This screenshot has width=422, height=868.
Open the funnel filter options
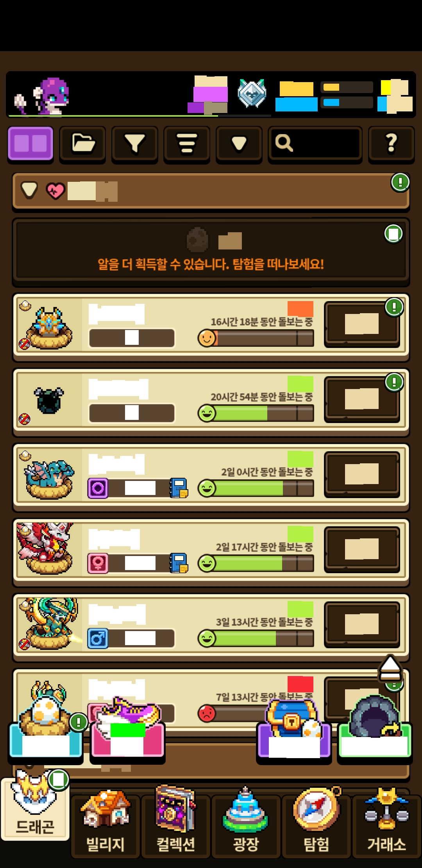(x=135, y=143)
